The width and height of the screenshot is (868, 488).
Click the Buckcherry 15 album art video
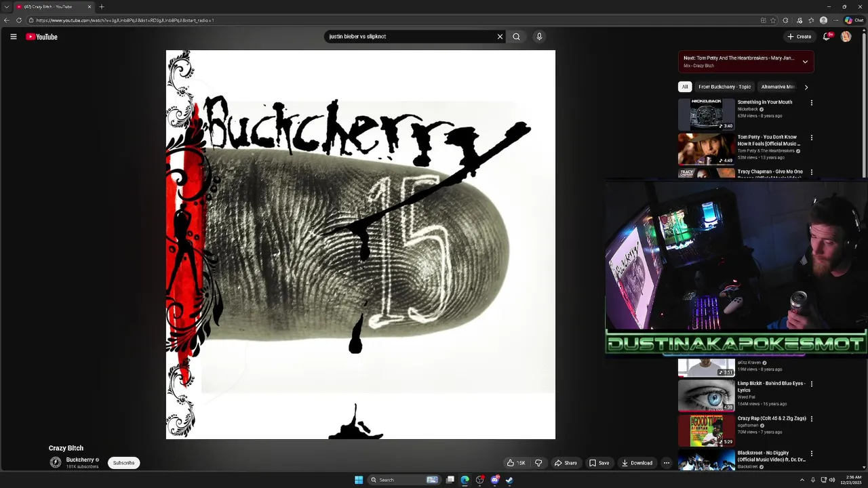tap(360, 245)
